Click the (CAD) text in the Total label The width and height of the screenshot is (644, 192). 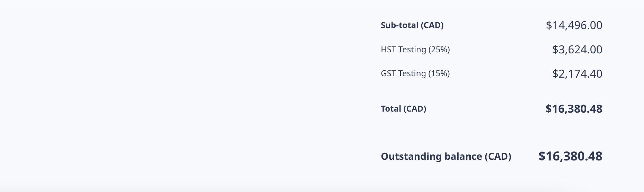[415, 109]
